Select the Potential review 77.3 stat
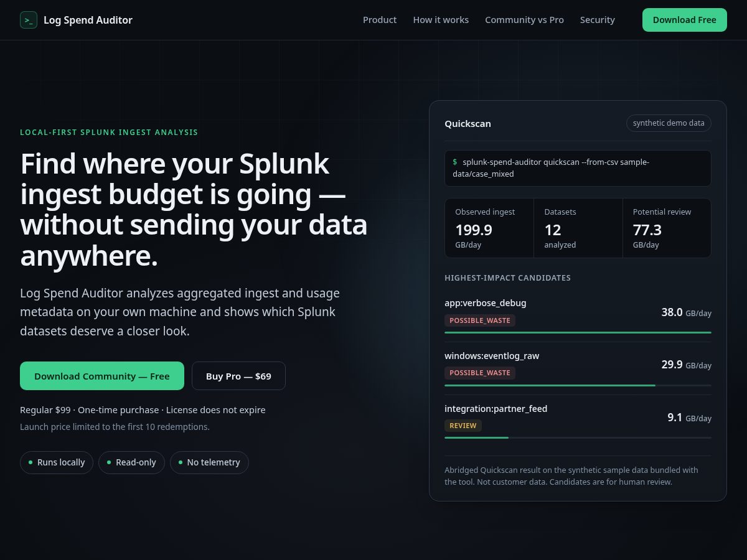The image size is (747, 560). 667,228
